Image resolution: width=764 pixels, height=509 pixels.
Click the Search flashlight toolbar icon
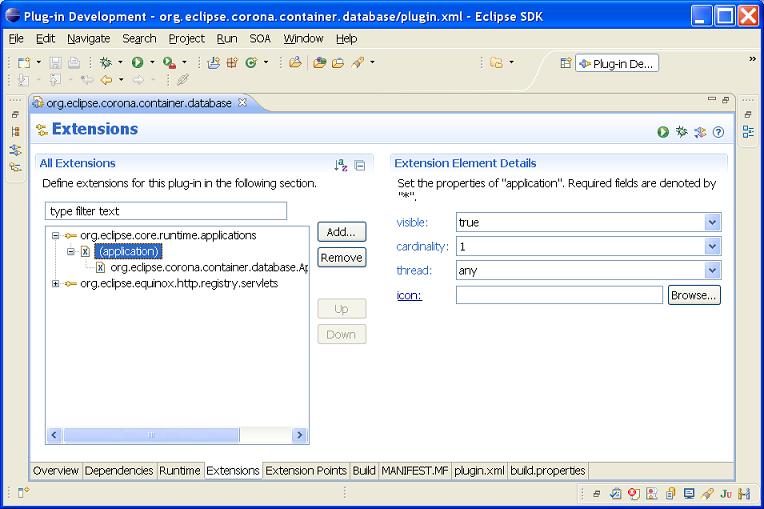click(x=358, y=62)
